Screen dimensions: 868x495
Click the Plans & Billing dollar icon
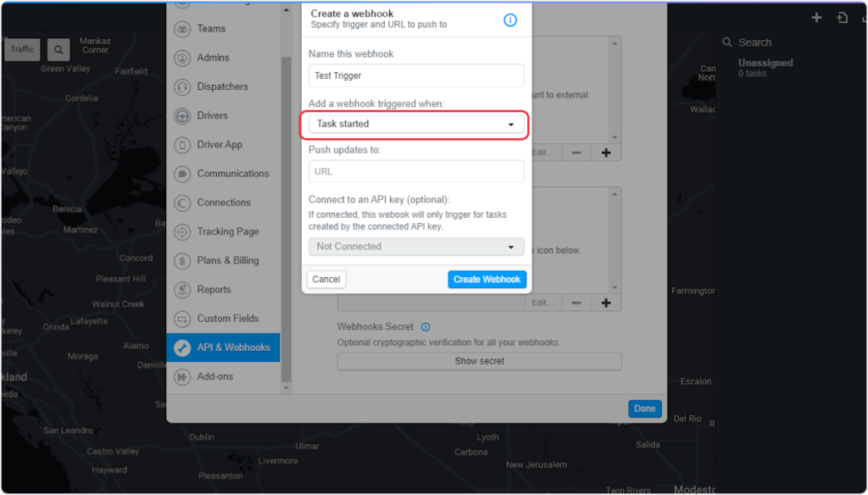[182, 261]
